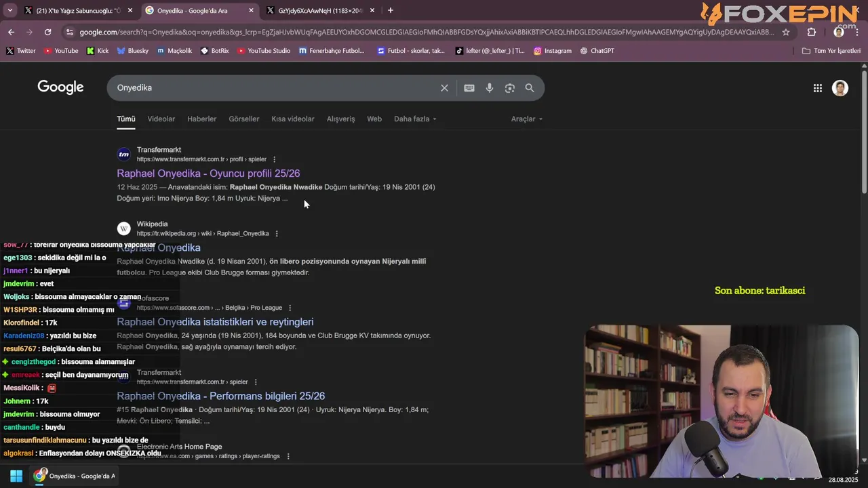Search by image with Google Lens
The width and height of the screenshot is (868, 488).
[x=510, y=88]
